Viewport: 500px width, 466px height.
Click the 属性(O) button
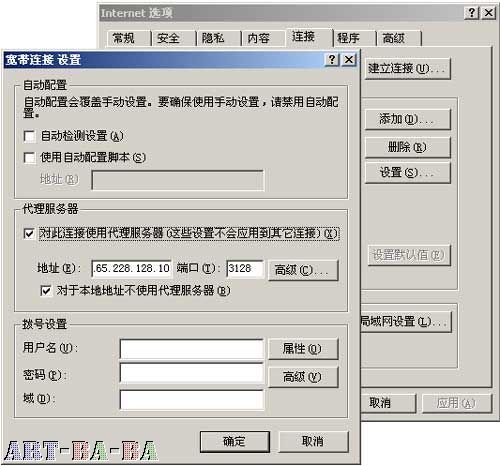[303, 349]
